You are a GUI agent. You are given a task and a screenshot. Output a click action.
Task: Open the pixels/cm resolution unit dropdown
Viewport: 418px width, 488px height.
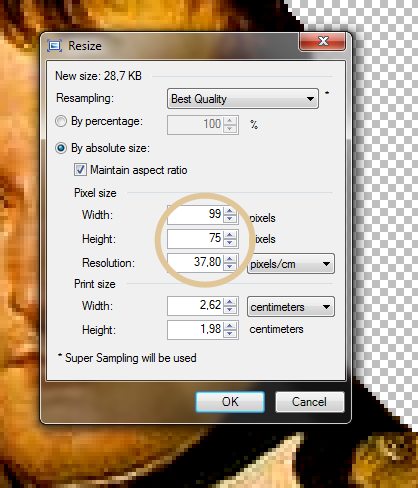[291, 264]
